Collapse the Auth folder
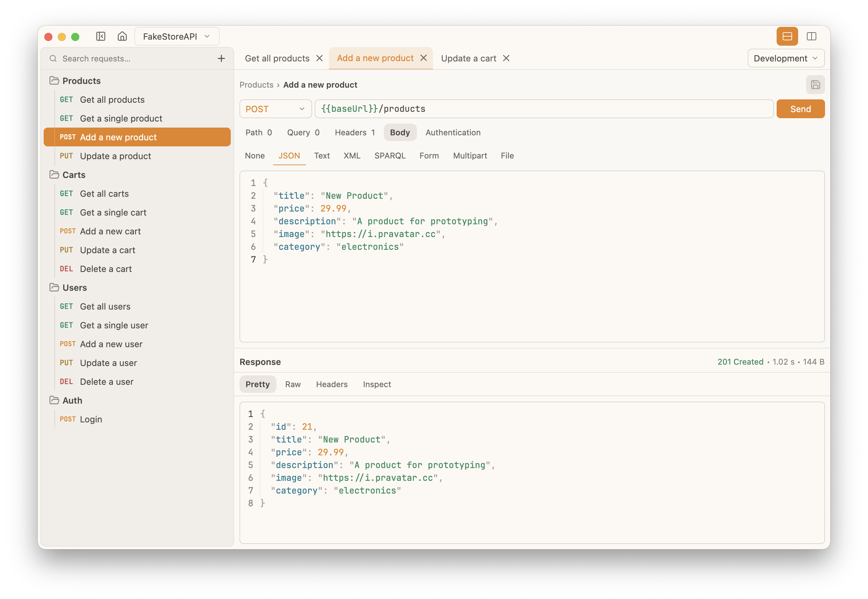 [x=137, y=401]
